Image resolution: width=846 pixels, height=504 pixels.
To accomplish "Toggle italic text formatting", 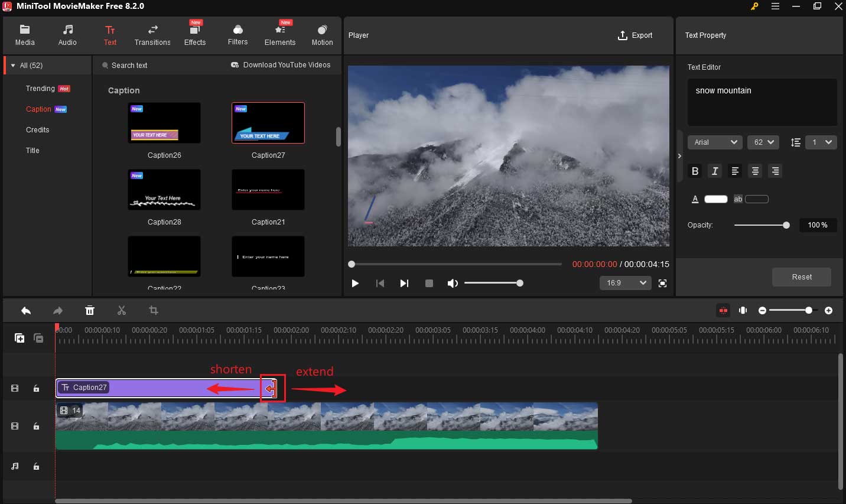I will (x=715, y=171).
